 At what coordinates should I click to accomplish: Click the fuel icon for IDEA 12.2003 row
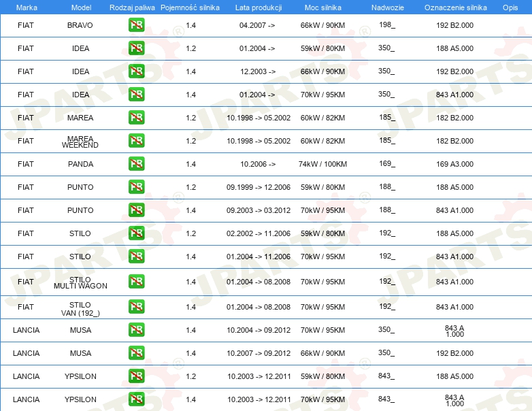coord(136,71)
